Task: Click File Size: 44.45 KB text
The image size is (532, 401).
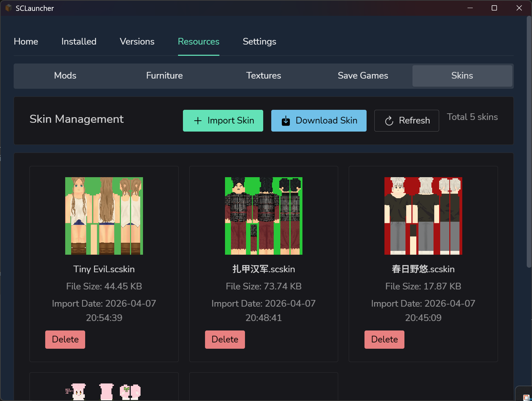Action: coord(104,286)
